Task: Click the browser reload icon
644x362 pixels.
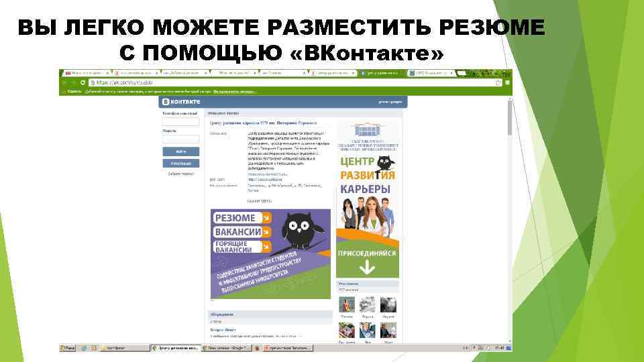Action: tap(83, 82)
